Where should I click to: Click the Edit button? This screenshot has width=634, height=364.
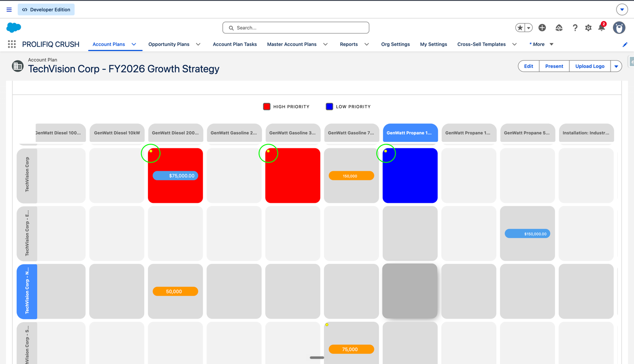pos(529,66)
